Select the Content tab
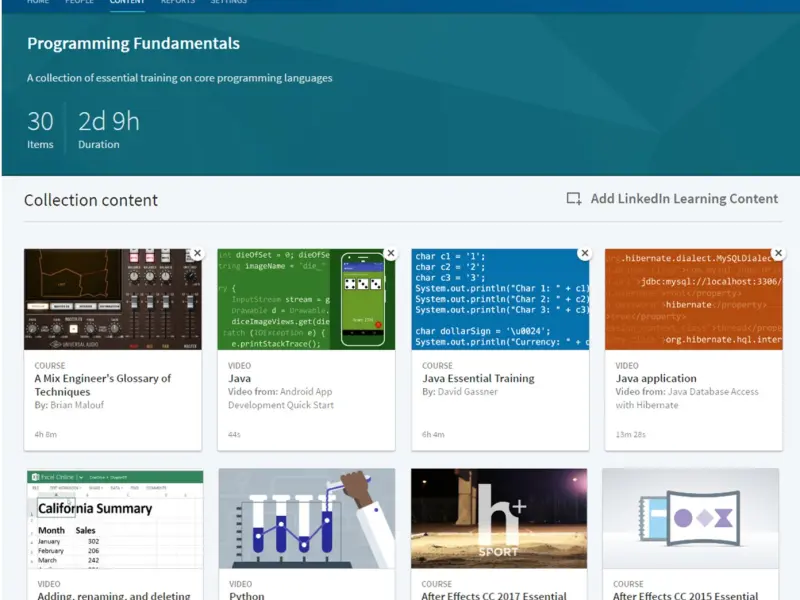Viewport: 800px width, 600px height. [x=127, y=3]
